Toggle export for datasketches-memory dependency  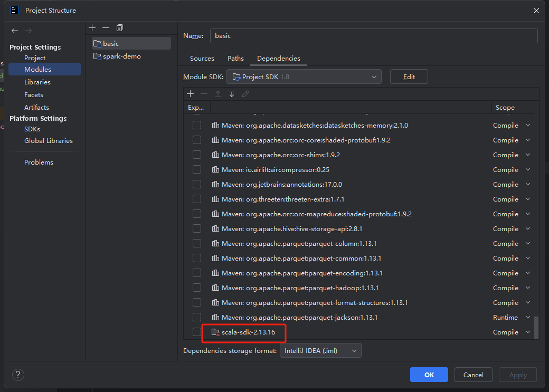click(197, 125)
